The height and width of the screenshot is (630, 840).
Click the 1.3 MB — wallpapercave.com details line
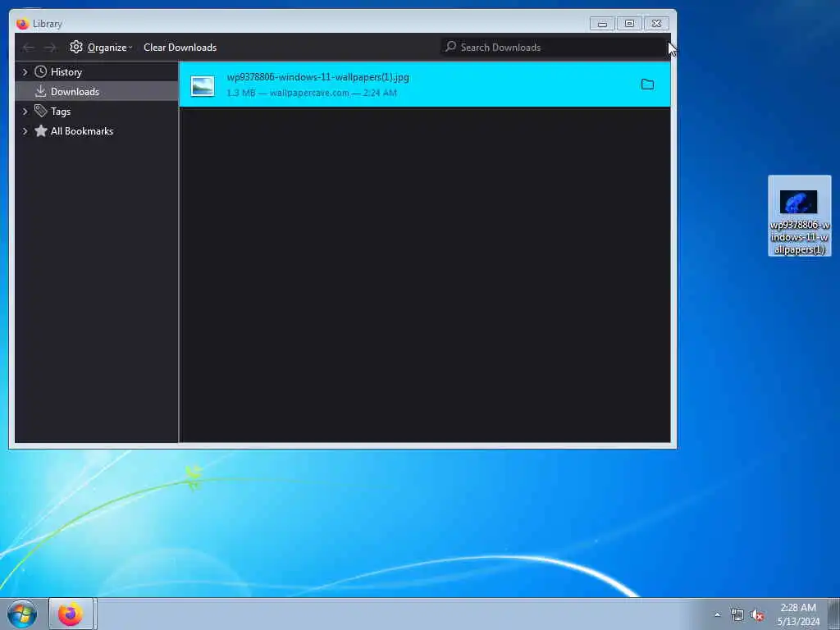312,93
